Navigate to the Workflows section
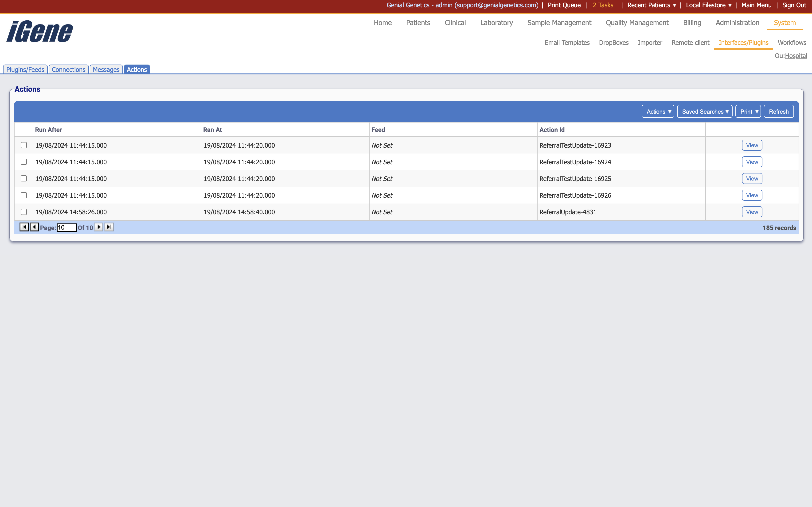Image resolution: width=812 pixels, height=507 pixels. click(x=792, y=42)
